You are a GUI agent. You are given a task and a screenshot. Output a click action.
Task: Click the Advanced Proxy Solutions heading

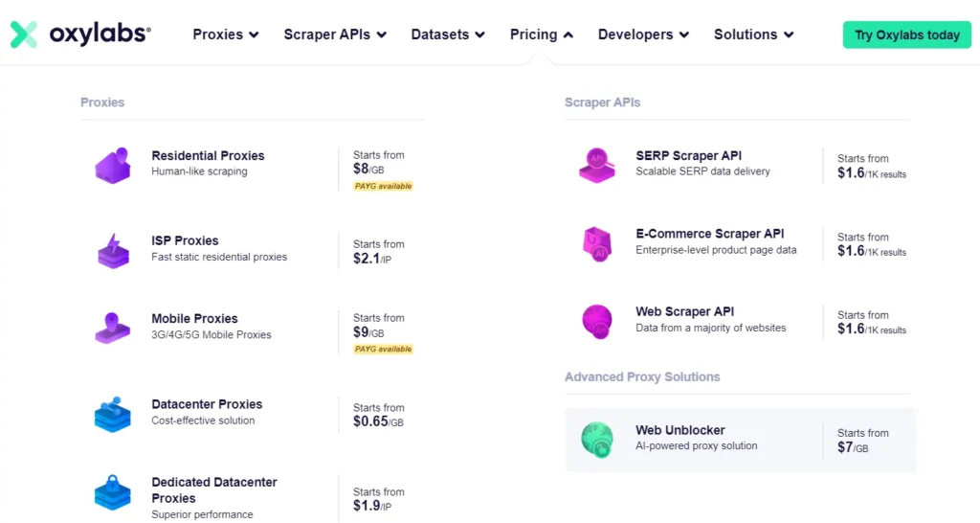click(x=642, y=376)
